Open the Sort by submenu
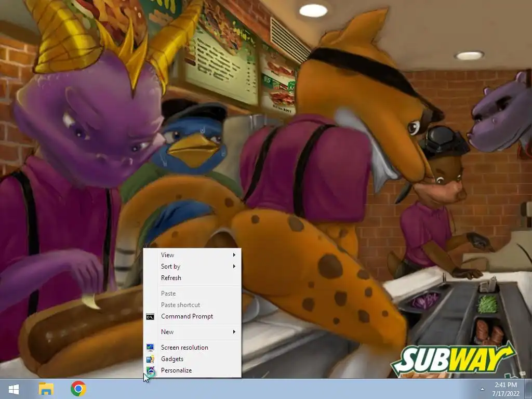The width and height of the screenshot is (532, 399). 192,267
